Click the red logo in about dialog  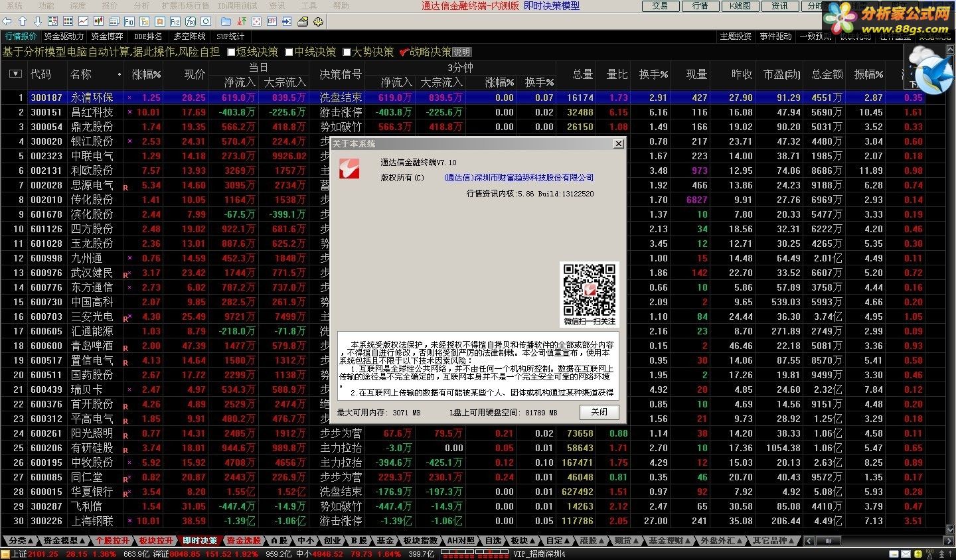click(349, 169)
